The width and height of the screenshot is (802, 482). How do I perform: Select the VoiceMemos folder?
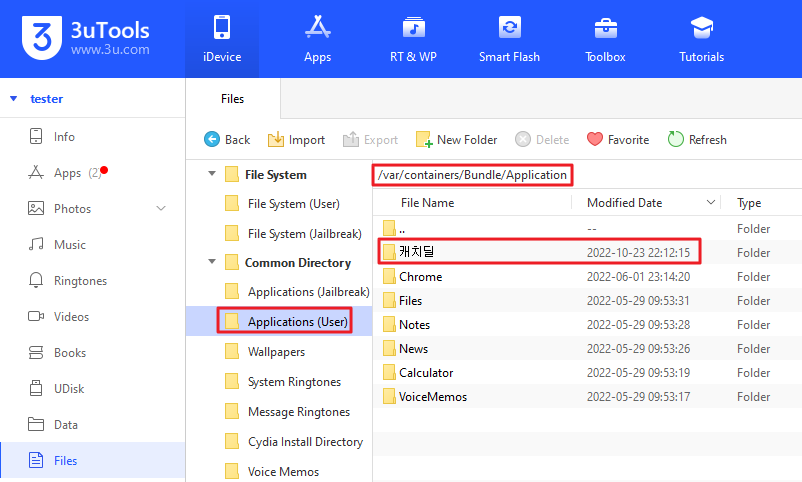point(588,397)
